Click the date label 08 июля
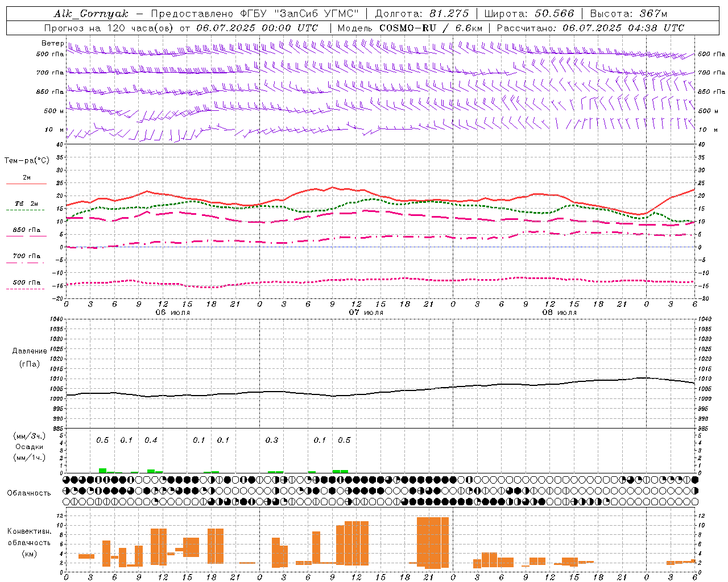728x582 pixels. [560, 313]
